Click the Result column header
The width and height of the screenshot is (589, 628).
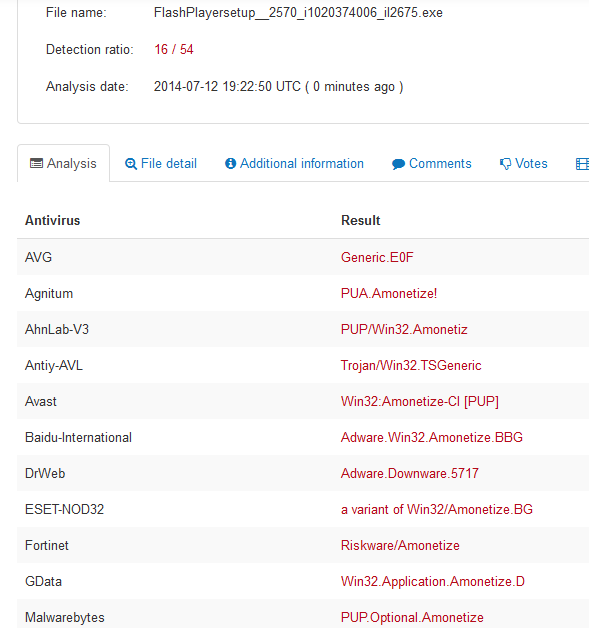(361, 220)
